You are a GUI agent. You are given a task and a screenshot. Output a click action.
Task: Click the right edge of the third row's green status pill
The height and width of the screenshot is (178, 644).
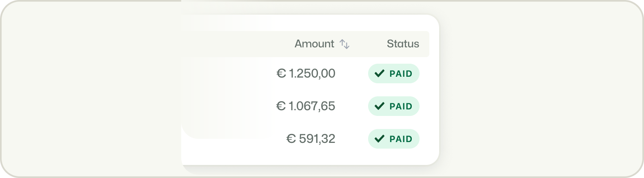point(416,139)
